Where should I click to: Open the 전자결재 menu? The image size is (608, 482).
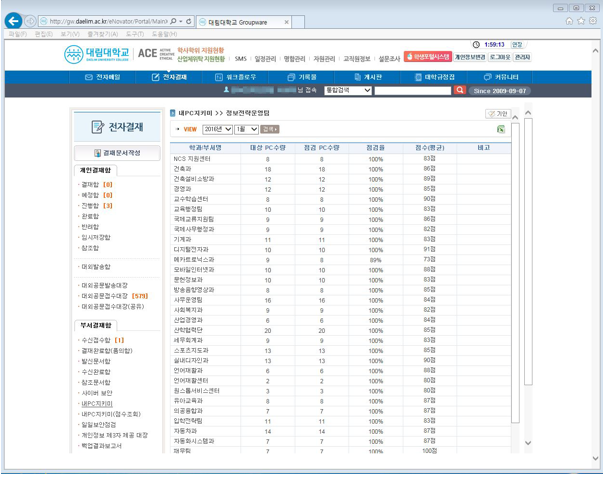click(x=169, y=77)
